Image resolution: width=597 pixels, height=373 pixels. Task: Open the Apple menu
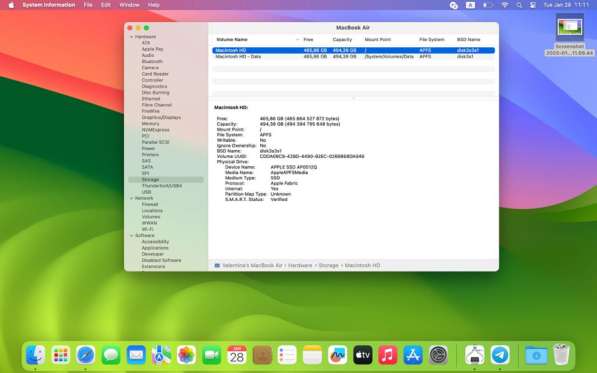tap(11, 5)
